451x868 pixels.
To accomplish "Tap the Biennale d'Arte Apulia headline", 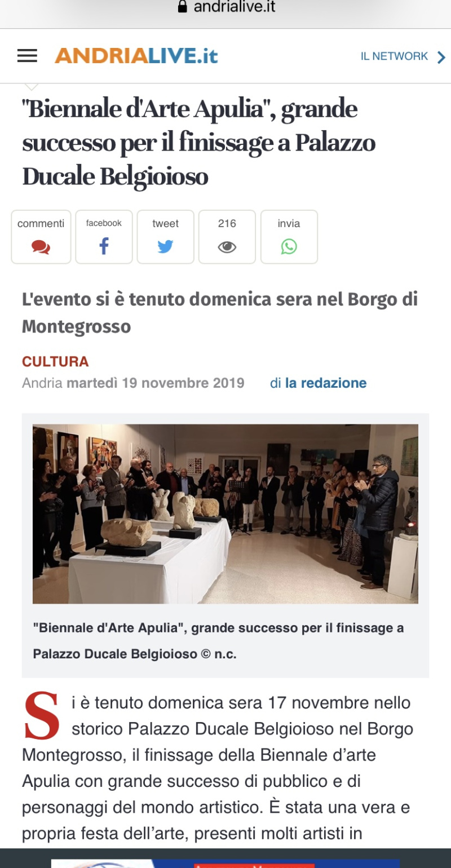I will pos(198,143).
